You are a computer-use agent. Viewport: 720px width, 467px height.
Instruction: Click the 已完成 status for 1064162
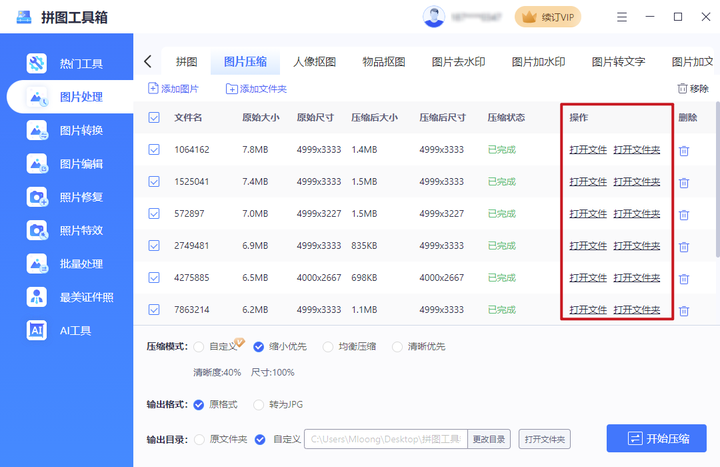point(501,150)
